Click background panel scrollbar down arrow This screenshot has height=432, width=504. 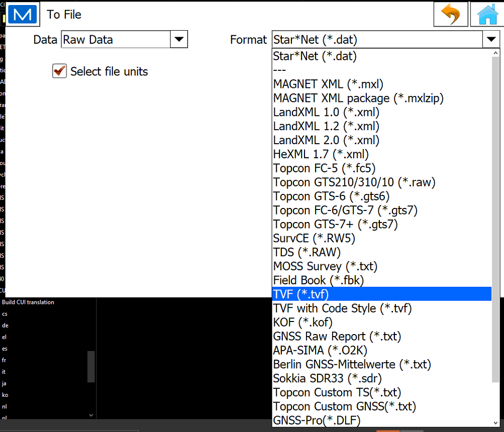pyautogui.click(x=91, y=415)
